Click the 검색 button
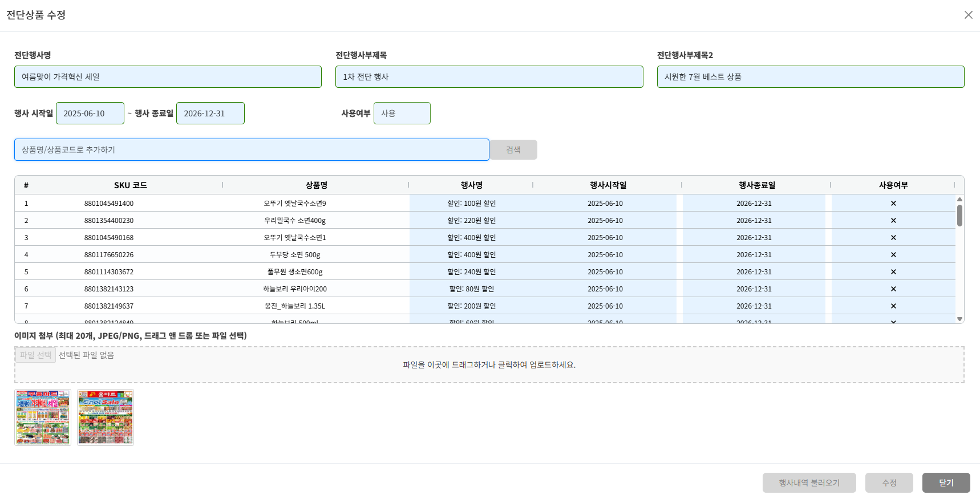980x499 pixels. pyautogui.click(x=513, y=150)
